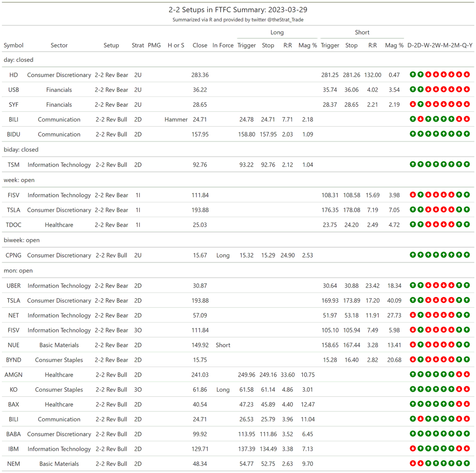Click the yearly (Y) red arrow in KO row

[467, 389]
